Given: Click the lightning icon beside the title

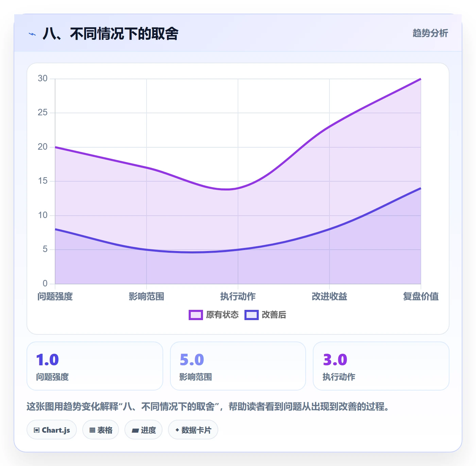Looking at the screenshot, I should (x=32, y=34).
